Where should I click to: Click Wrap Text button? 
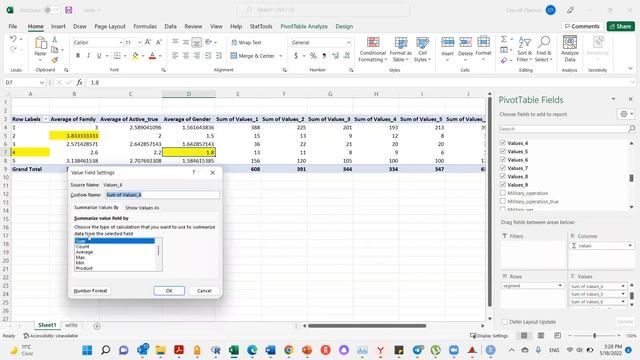(246, 42)
